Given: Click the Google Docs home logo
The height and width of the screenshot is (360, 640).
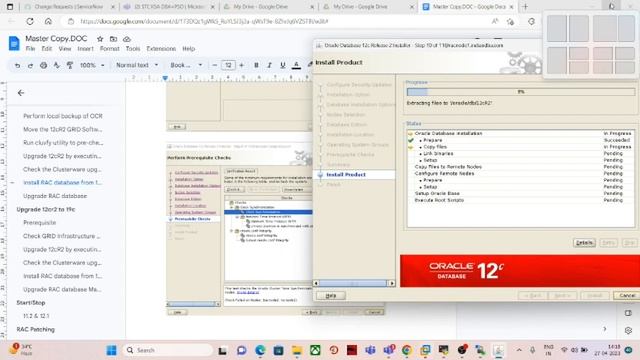Looking at the screenshot, I should coord(14,43).
